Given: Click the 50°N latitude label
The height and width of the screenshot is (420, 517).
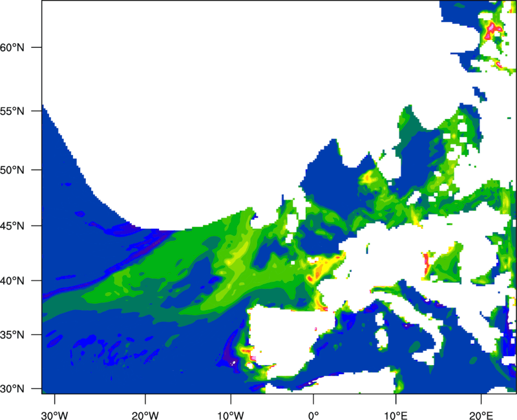Looking at the screenshot, I should pyautogui.click(x=12, y=170).
